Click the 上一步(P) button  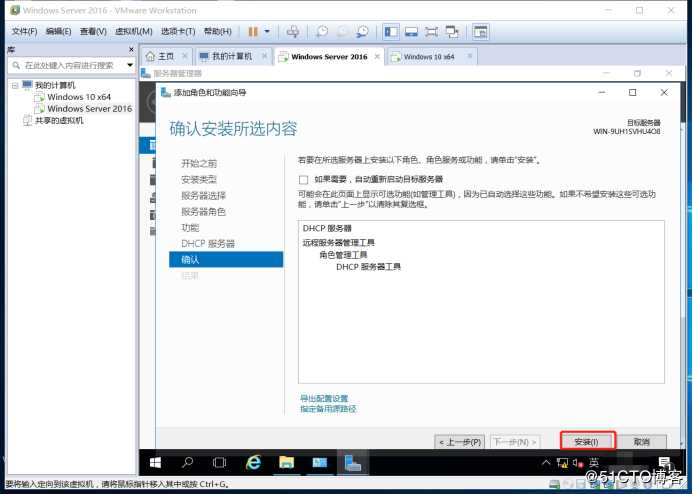460,442
